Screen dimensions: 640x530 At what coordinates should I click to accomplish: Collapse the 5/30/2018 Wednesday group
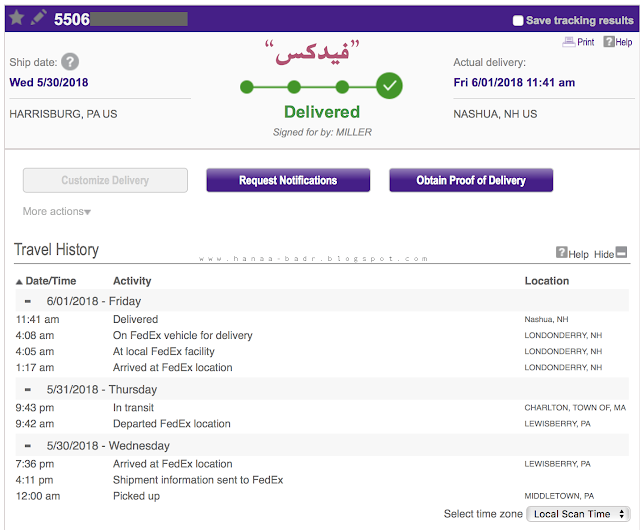point(28,446)
